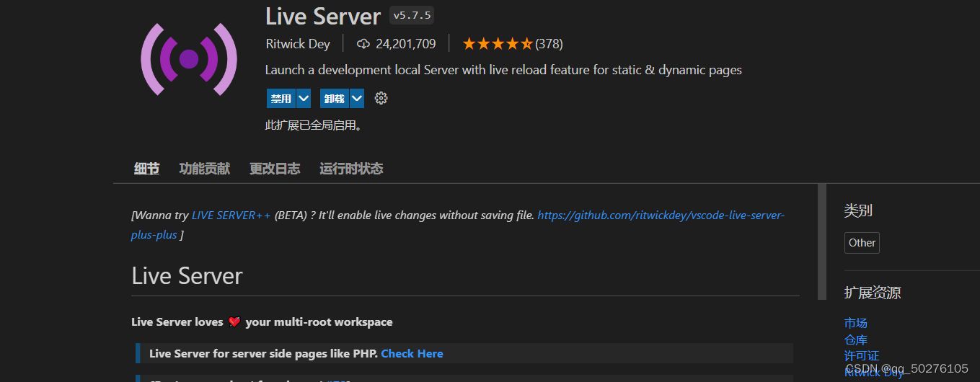Click the 类别 heading
980x382 pixels.
coord(858,210)
